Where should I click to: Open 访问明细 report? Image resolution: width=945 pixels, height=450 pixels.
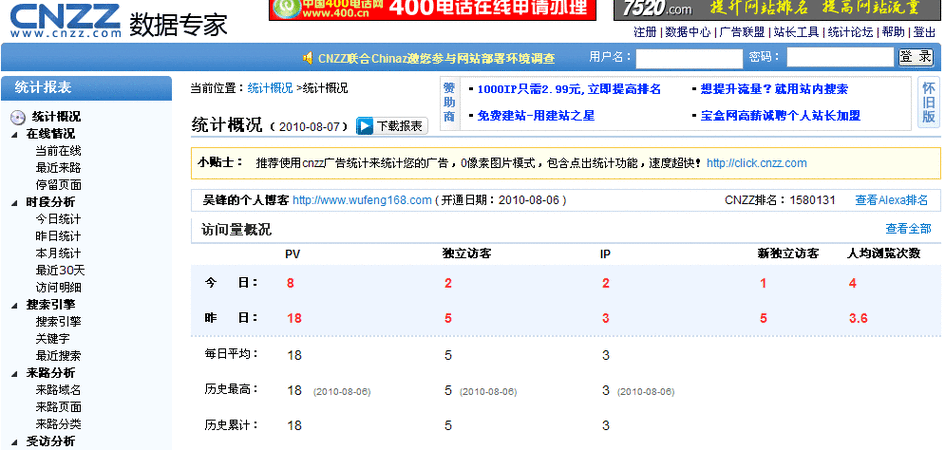[58, 287]
